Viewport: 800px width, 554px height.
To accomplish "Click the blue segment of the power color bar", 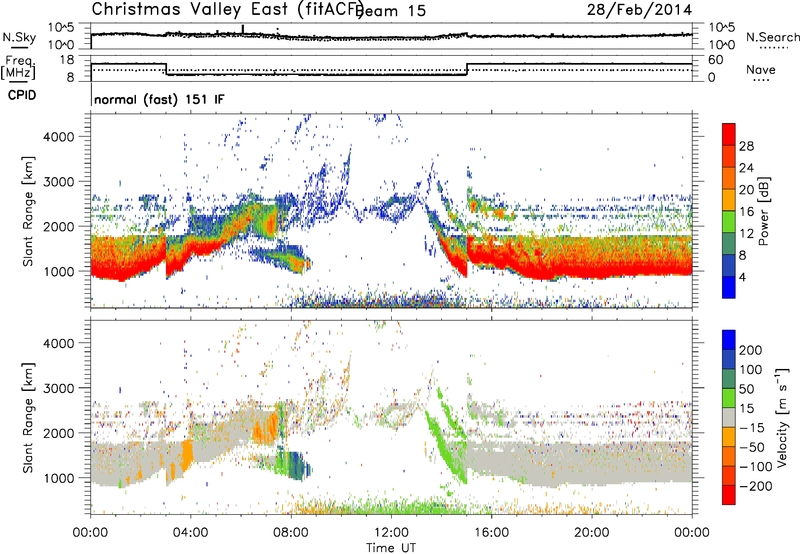I will tap(729, 287).
